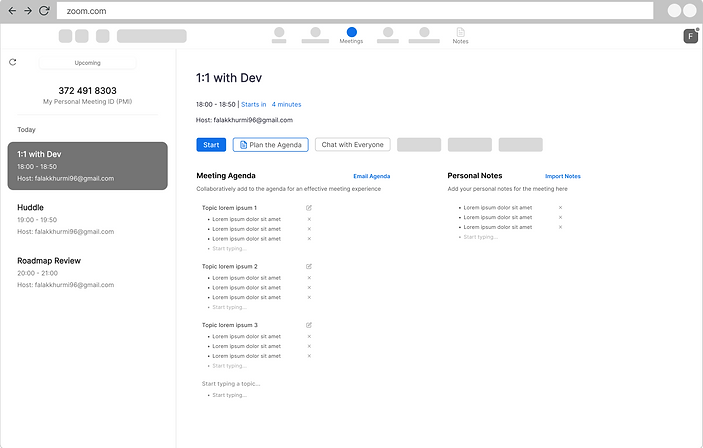
Task: Go back using the browser back arrow
Action: click(x=12, y=10)
